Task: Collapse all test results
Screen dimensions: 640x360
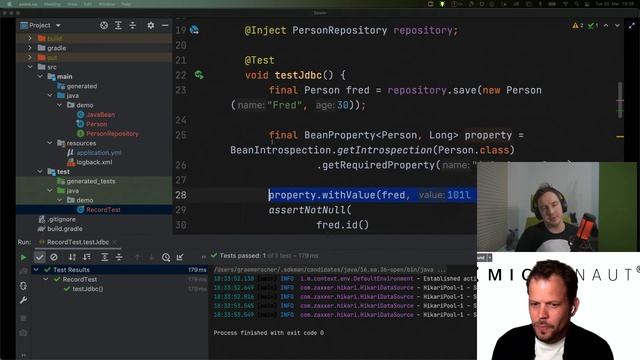Action: point(119,257)
